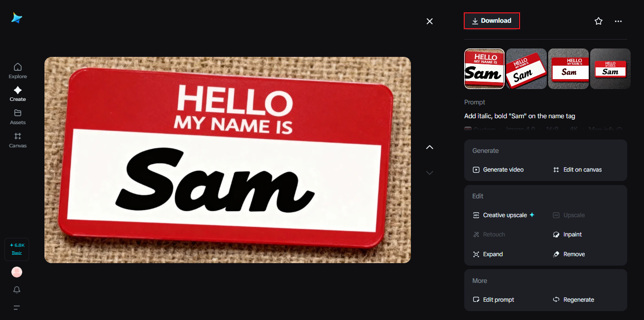Go to previous image with up chevron

429,147
